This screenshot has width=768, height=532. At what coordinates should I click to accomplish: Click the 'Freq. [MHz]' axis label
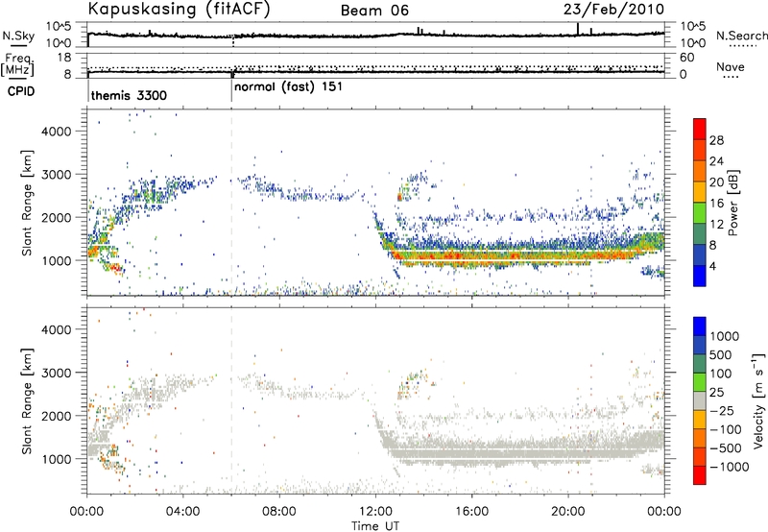point(19,64)
